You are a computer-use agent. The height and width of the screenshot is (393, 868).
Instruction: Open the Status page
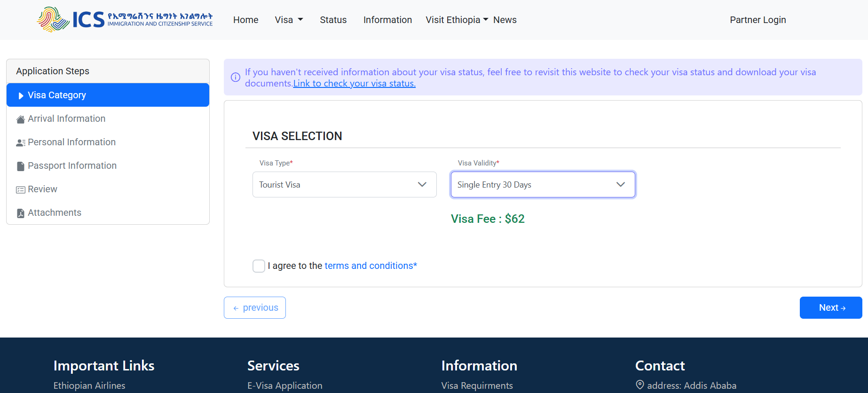click(333, 20)
